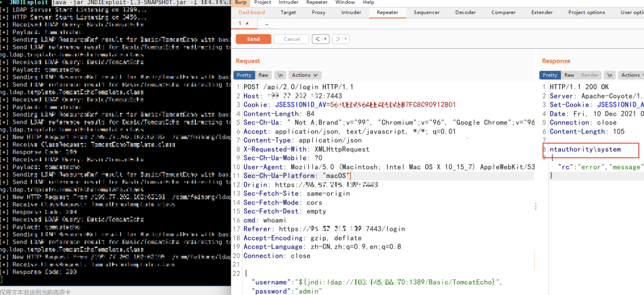The width and height of the screenshot is (644, 295).
Task: Click the cmd: whoami header line
Action: (x=264, y=220)
